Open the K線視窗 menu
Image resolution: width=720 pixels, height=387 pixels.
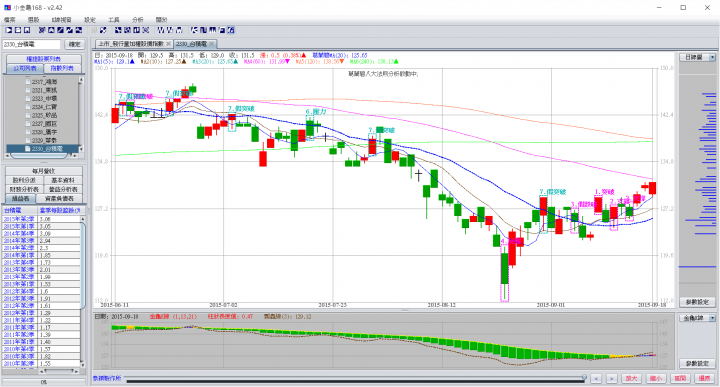[x=62, y=20]
